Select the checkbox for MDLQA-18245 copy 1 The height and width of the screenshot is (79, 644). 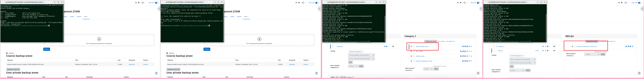414,47
